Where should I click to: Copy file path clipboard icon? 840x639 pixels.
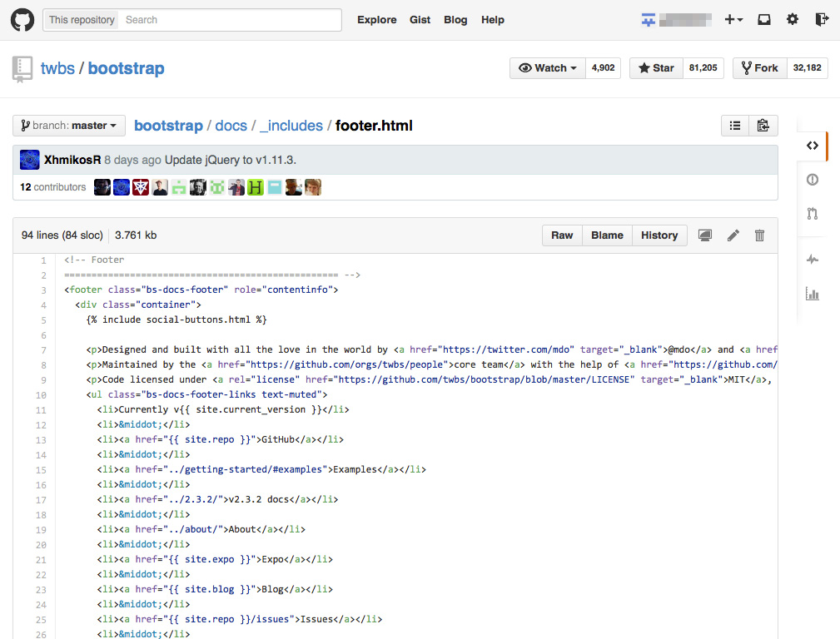pyautogui.click(x=763, y=126)
